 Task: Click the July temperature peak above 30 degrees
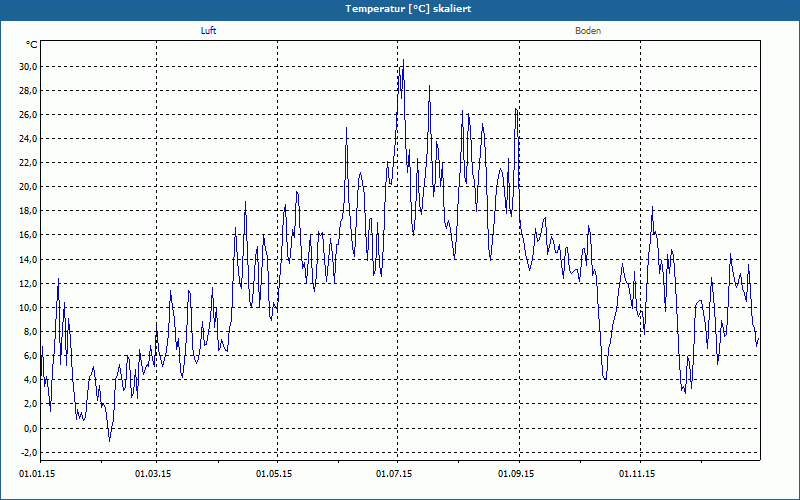403,60
